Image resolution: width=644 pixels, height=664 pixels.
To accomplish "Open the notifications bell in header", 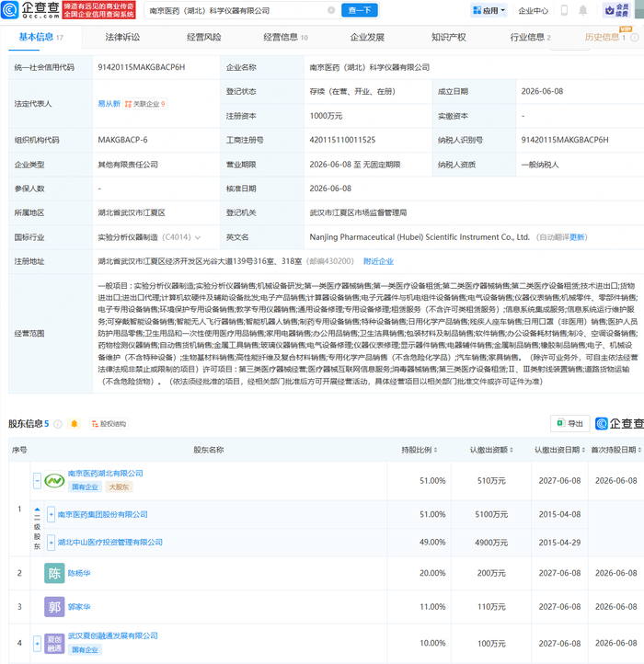I will tap(583, 10).
